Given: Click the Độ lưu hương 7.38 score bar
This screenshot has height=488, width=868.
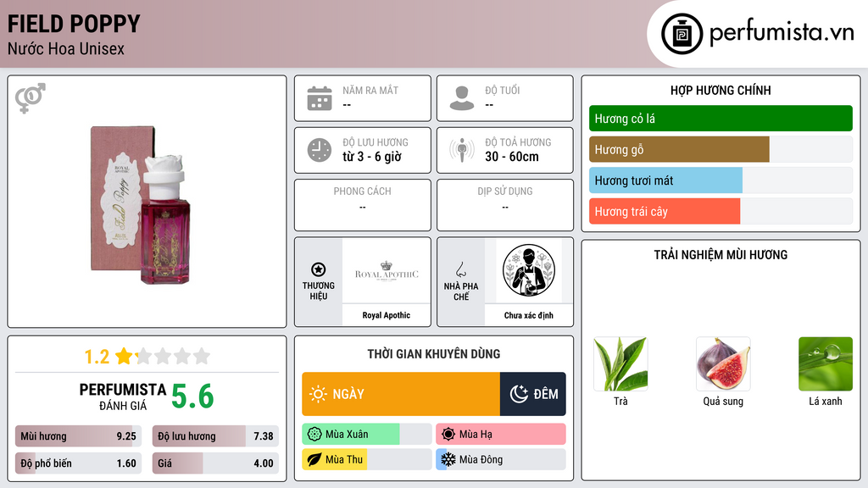Looking at the screenshot, I should [215, 436].
